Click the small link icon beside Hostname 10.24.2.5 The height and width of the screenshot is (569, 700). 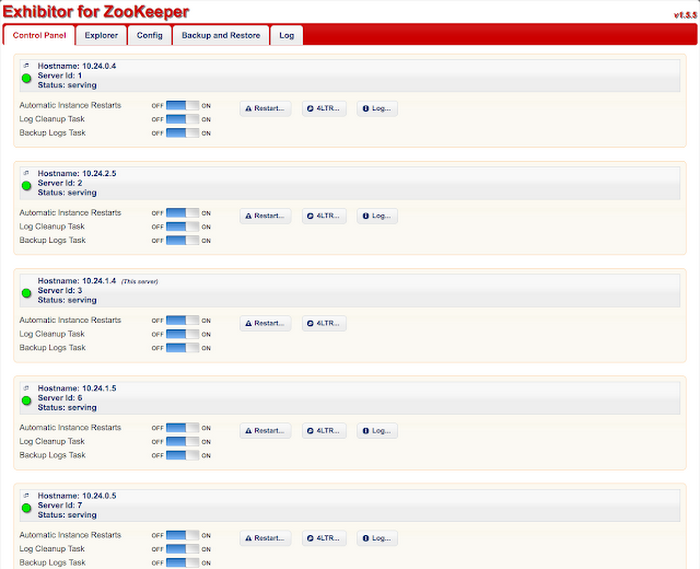(x=26, y=173)
